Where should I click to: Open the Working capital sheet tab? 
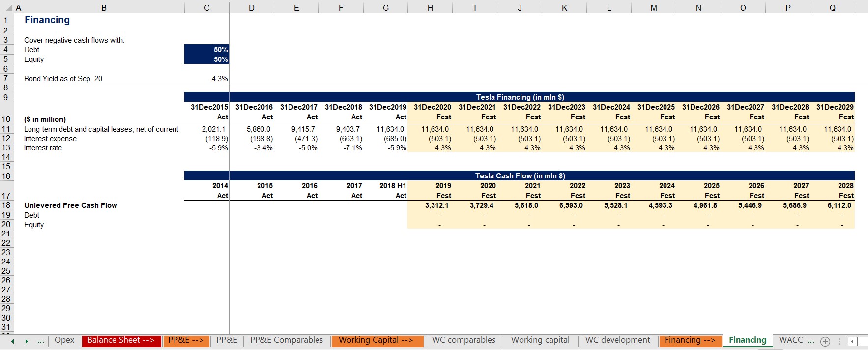point(540,340)
